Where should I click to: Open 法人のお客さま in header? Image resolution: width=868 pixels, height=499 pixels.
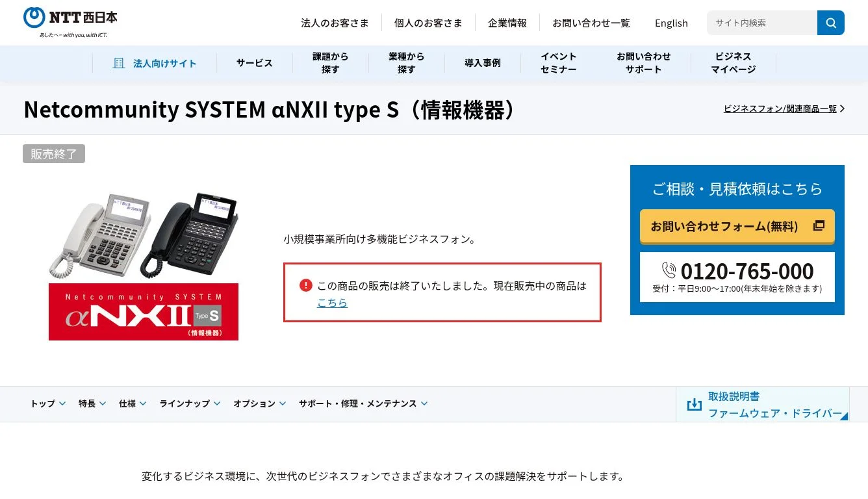(x=335, y=23)
